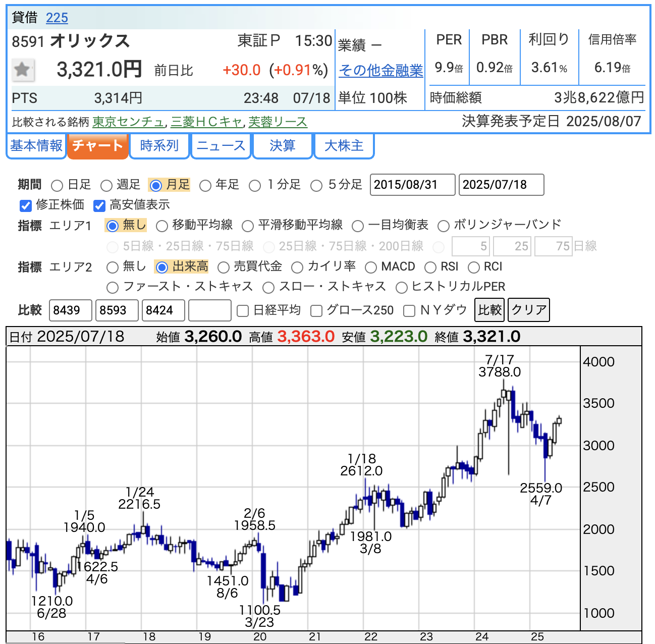Click the 1210.0 6/28 low label on chart

pos(51,607)
